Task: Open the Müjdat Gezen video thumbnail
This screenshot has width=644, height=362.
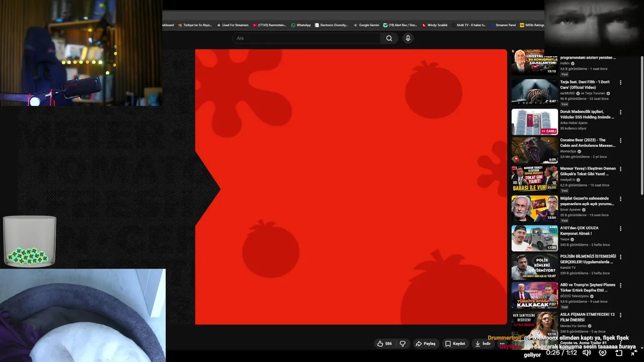Action: tap(535, 208)
